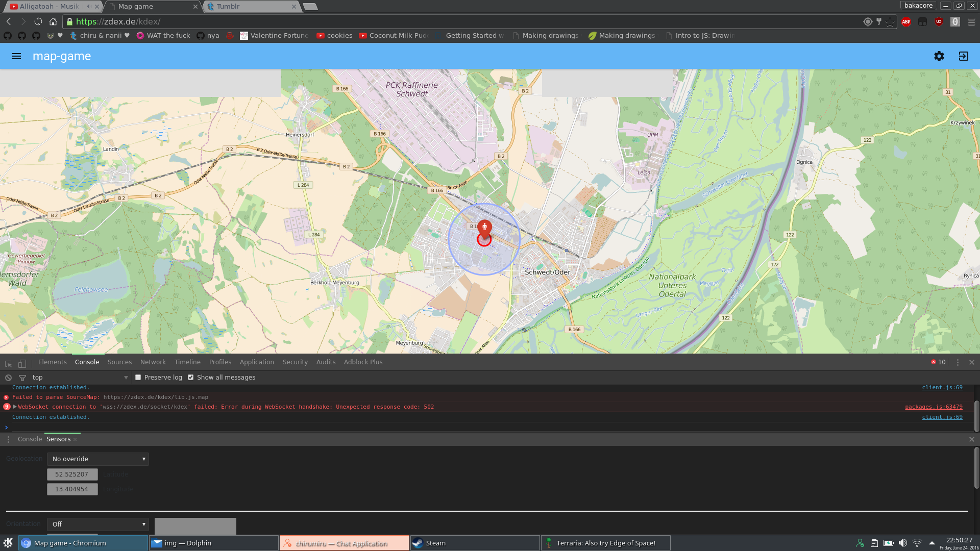Image resolution: width=980 pixels, height=551 pixels.
Task: Enable Preserve log checkbox
Action: (138, 378)
